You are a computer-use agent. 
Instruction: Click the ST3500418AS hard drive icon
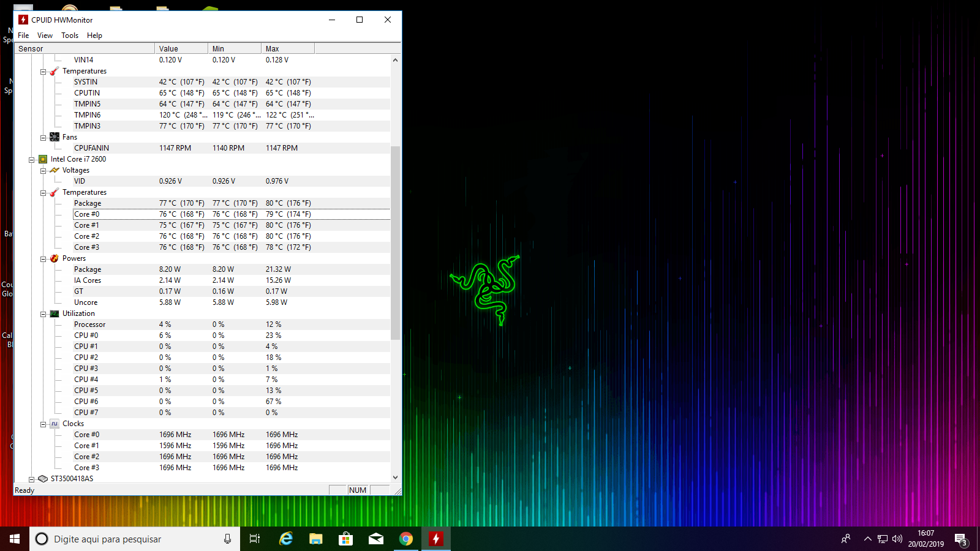pyautogui.click(x=43, y=479)
